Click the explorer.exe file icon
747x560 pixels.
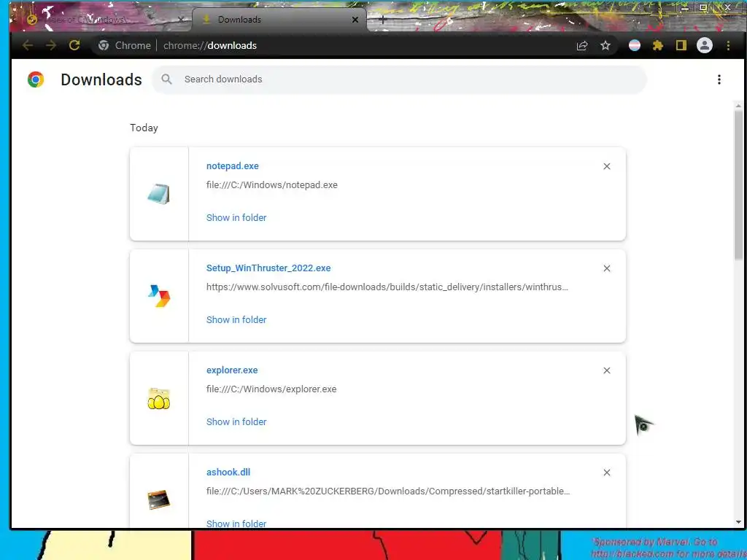(x=158, y=399)
